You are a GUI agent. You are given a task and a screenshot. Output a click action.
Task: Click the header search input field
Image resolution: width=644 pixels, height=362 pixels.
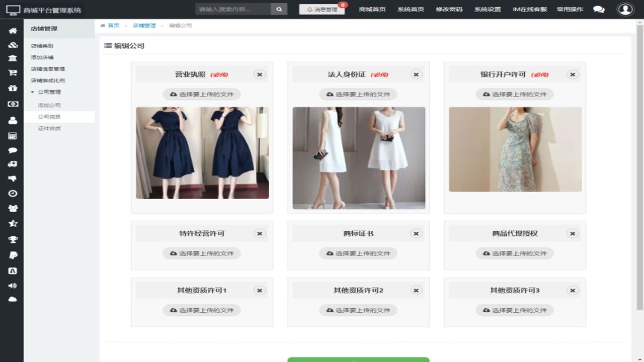click(233, 9)
